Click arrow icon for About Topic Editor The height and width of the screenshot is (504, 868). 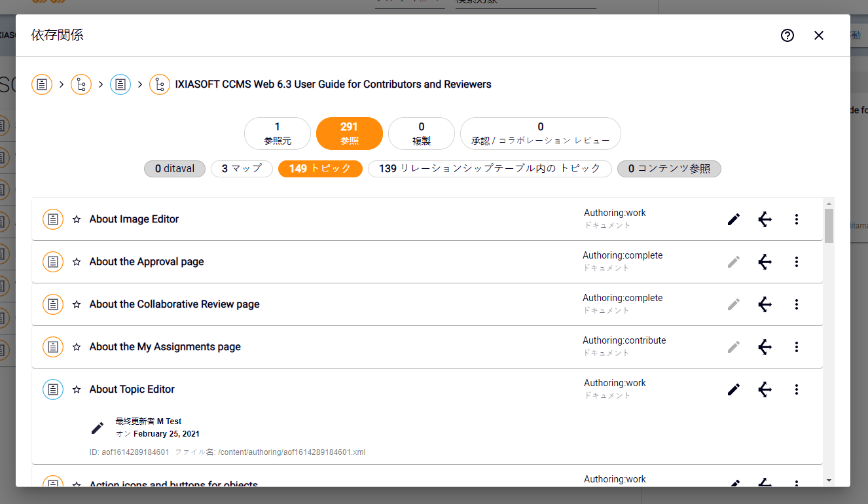pos(765,389)
